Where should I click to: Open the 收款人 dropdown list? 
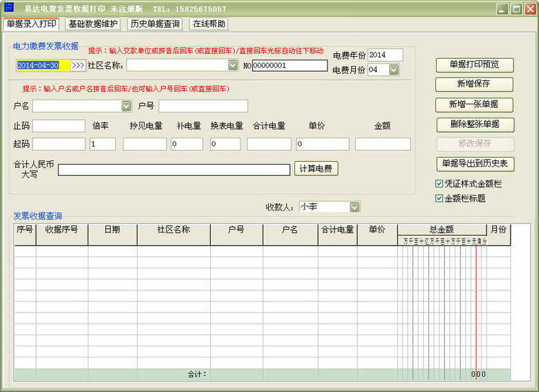click(x=354, y=207)
